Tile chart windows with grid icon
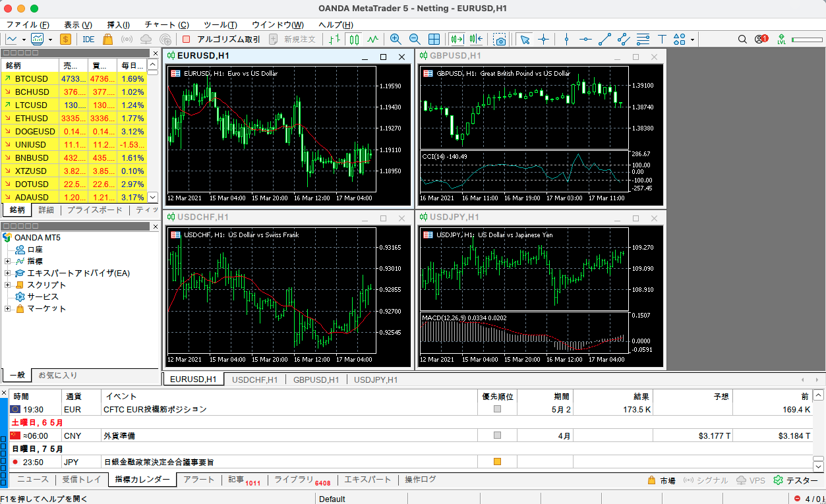This screenshot has height=504, width=826. click(x=434, y=40)
